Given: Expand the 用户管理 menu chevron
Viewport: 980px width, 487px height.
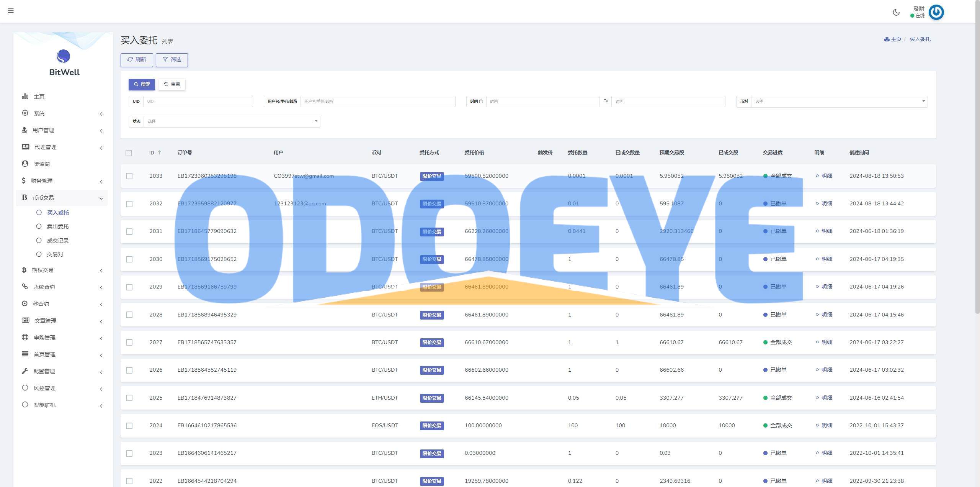Looking at the screenshot, I should [101, 131].
